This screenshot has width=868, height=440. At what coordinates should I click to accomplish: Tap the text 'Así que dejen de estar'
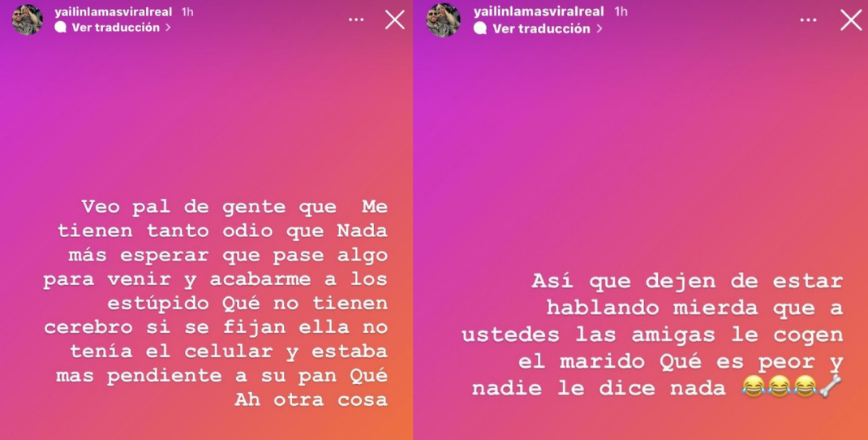(687, 282)
